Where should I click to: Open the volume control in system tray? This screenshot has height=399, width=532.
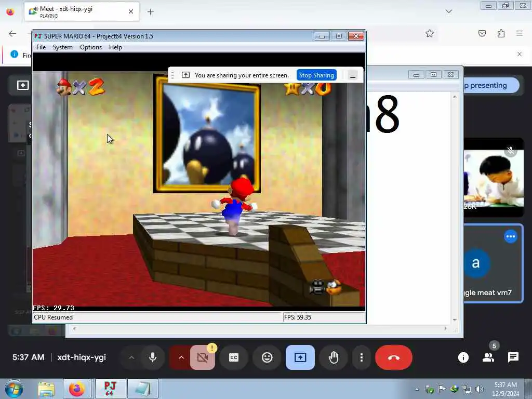pos(480,389)
